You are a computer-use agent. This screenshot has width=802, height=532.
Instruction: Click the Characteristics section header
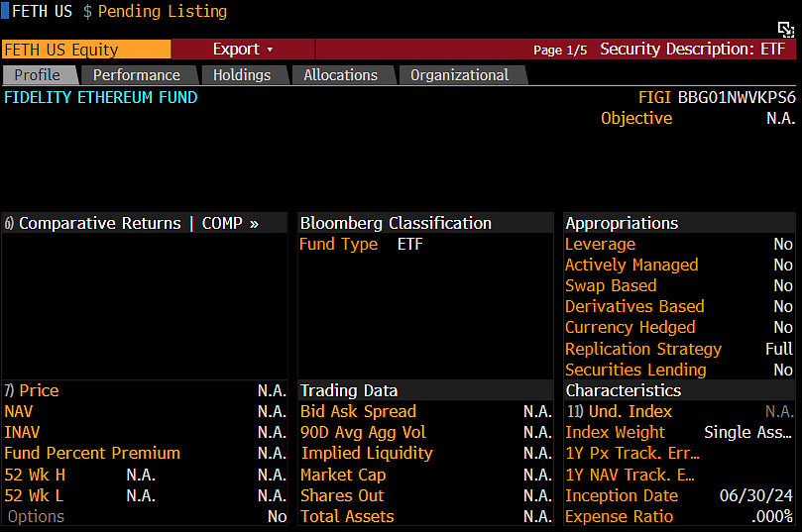[624, 391]
